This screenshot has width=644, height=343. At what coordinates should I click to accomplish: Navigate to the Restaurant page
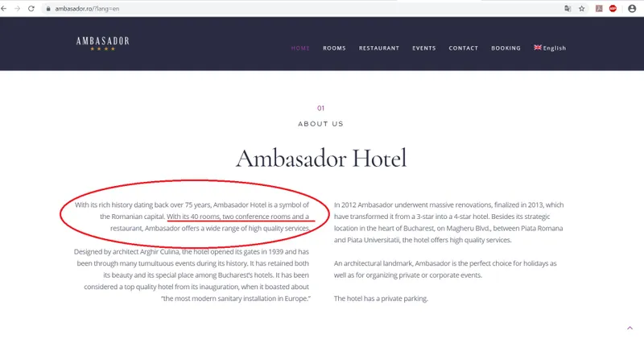pyautogui.click(x=379, y=48)
